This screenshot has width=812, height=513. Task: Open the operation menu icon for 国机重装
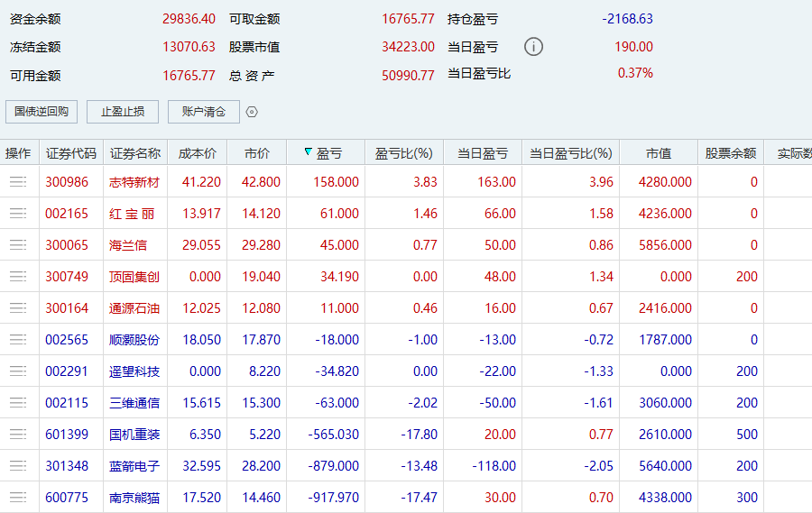[x=18, y=435]
